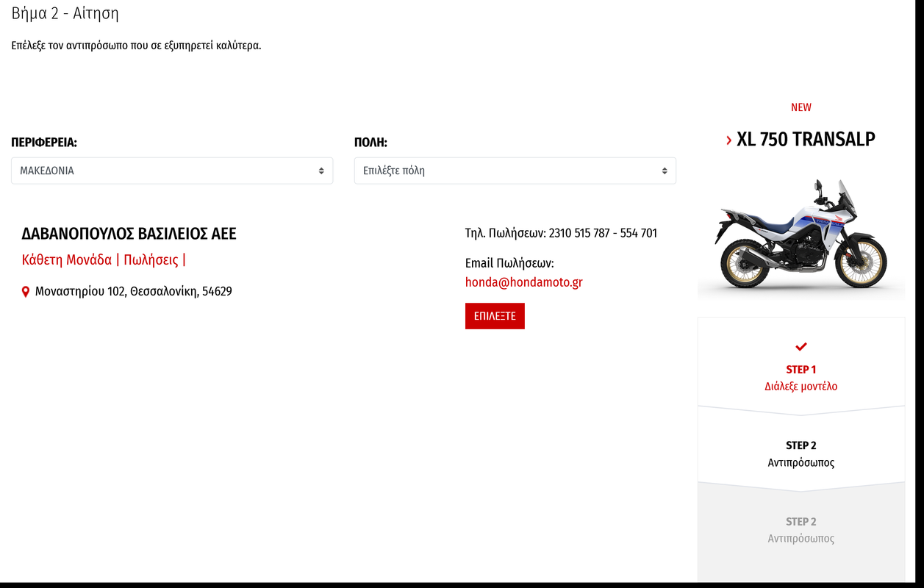Select greyed-out STEP 2 Αντιπρόσωπος
Screen dimensions: 924x588
[x=801, y=529]
